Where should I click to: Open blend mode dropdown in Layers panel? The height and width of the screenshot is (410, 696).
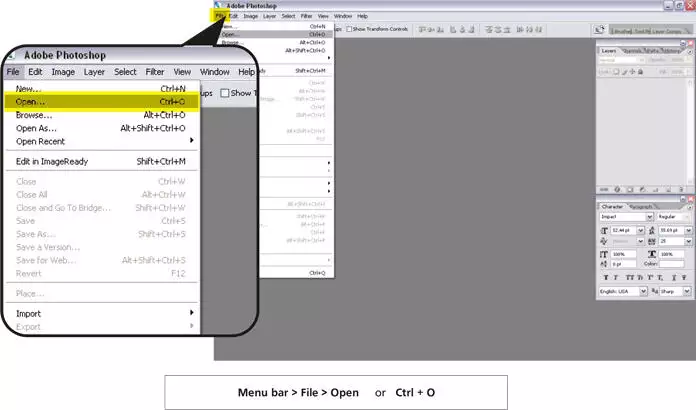621,60
